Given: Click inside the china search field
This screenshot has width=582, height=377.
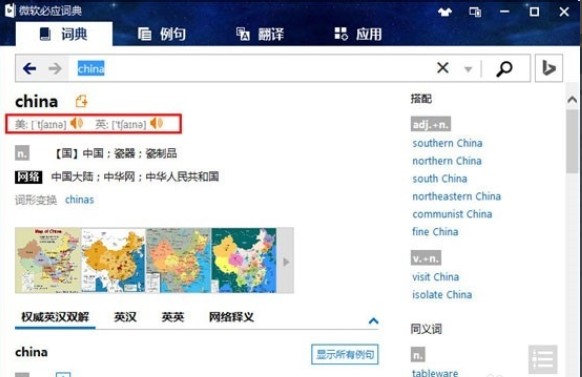Looking at the screenshot, I should [252, 68].
